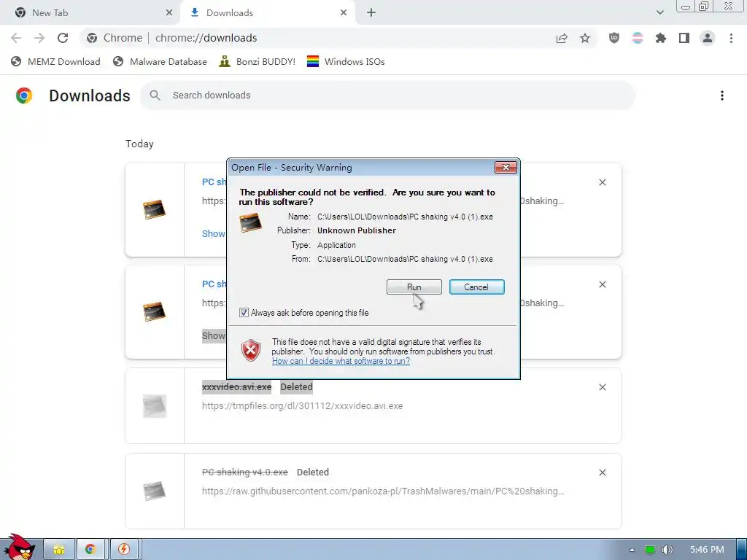The image size is (747, 560).
Task: Click the Angry Birds Start button
Action: click(20, 548)
